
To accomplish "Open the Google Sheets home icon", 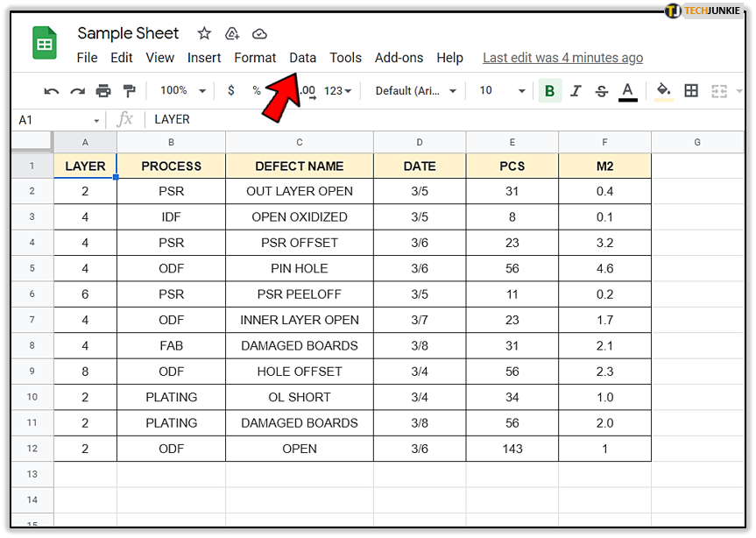I will pos(45,44).
